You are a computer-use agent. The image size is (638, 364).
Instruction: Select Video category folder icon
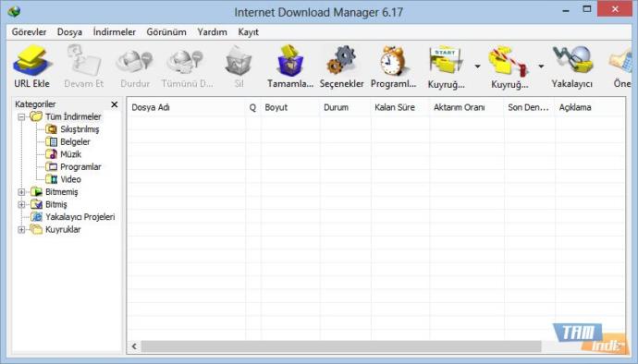pyautogui.click(x=51, y=179)
